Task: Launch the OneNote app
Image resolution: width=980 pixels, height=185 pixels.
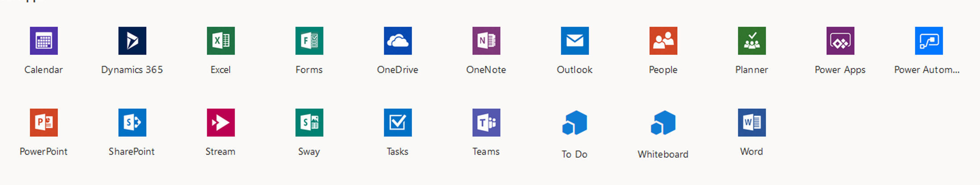Action: click(x=486, y=41)
